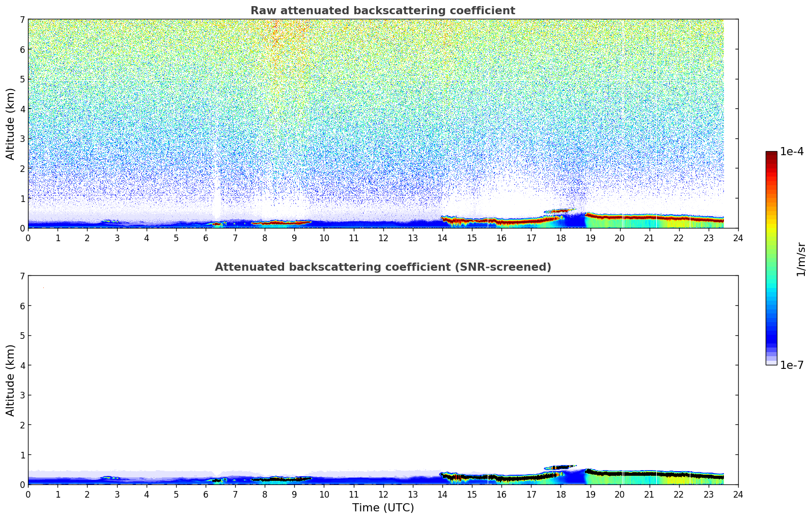Click time tick "23" under the SNR-screened plot
The image size is (812, 519).
[709, 494]
